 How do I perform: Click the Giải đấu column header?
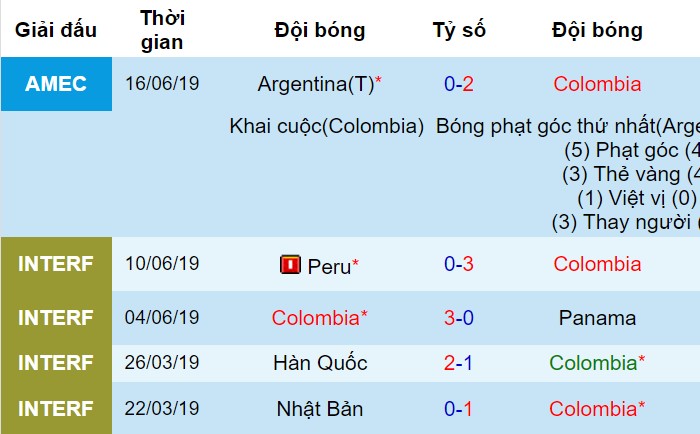point(56,30)
